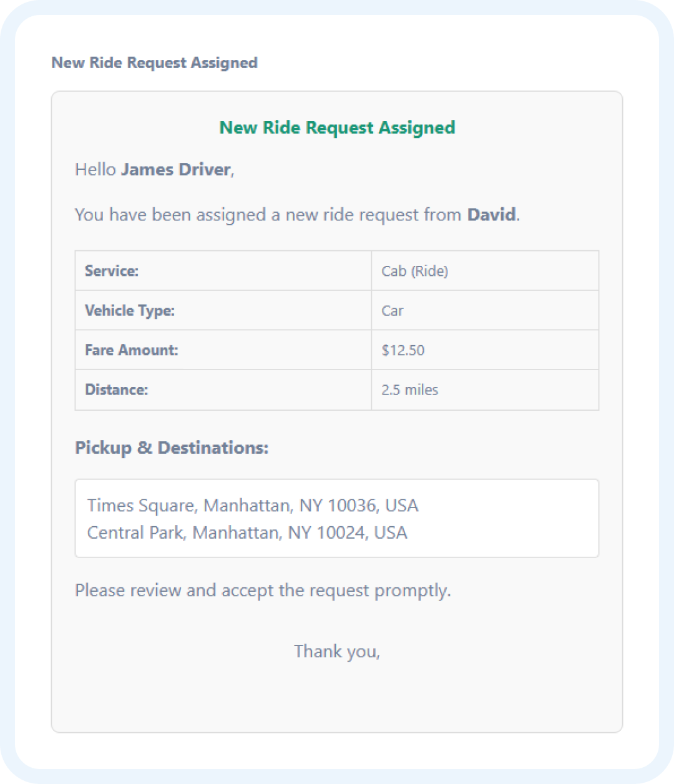Select the bold name James Driver
The height and width of the screenshot is (784, 674).
pos(176,170)
